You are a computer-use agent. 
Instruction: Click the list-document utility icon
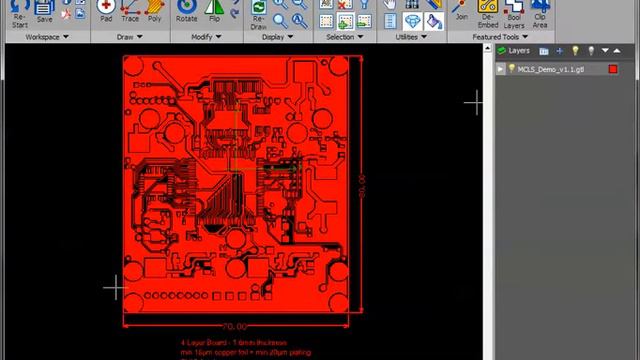click(390, 21)
